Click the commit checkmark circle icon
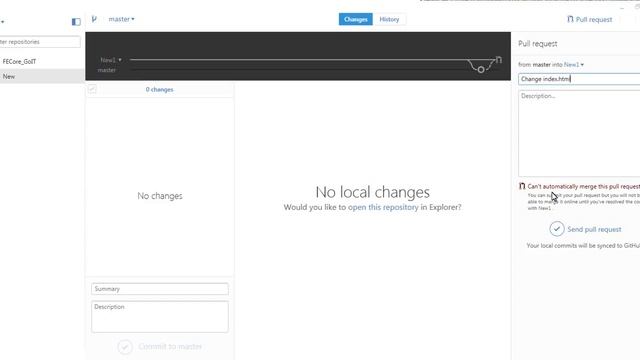The height and width of the screenshot is (360, 640). (125, 347)
